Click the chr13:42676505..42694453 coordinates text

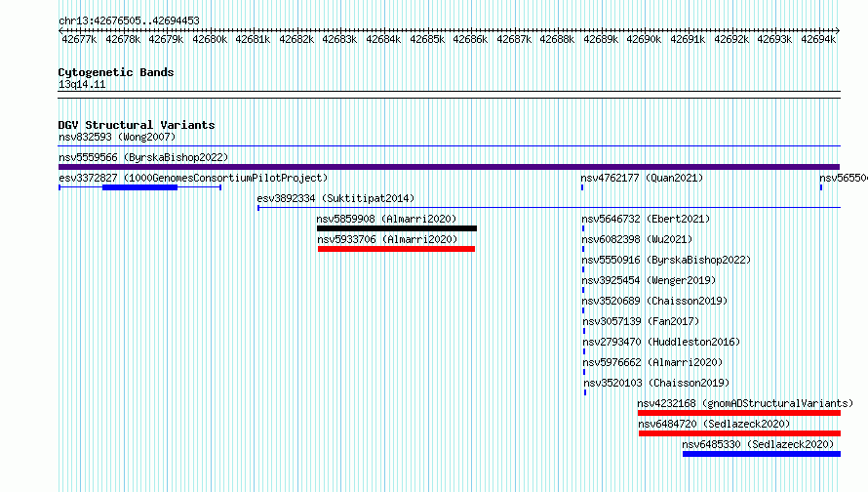click(129, 20)
